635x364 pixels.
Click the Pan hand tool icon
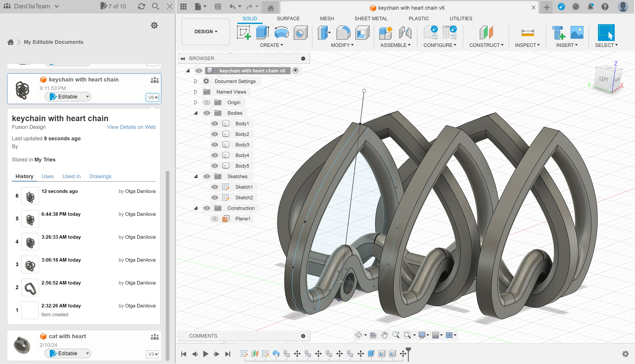pyautogui.click(x=384, y=335)
